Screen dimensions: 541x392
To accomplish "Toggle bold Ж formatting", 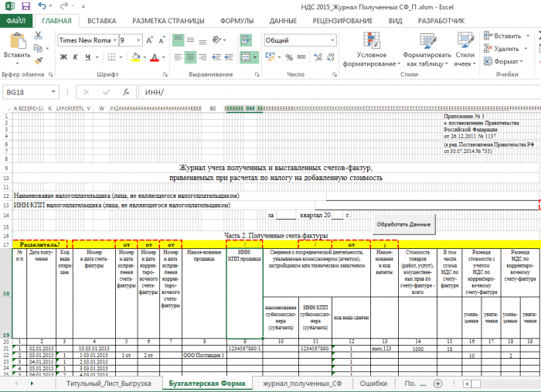I will pos(63,57).
